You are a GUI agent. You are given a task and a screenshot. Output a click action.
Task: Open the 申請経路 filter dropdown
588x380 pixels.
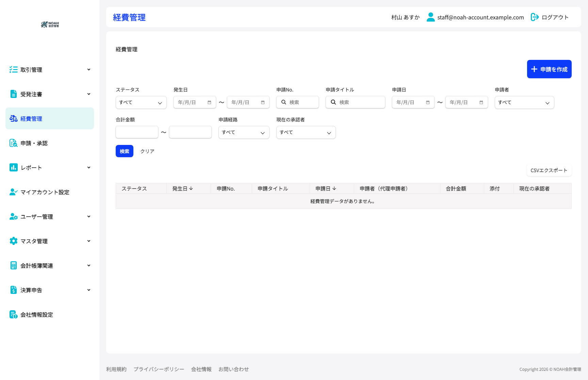point(244,132)
